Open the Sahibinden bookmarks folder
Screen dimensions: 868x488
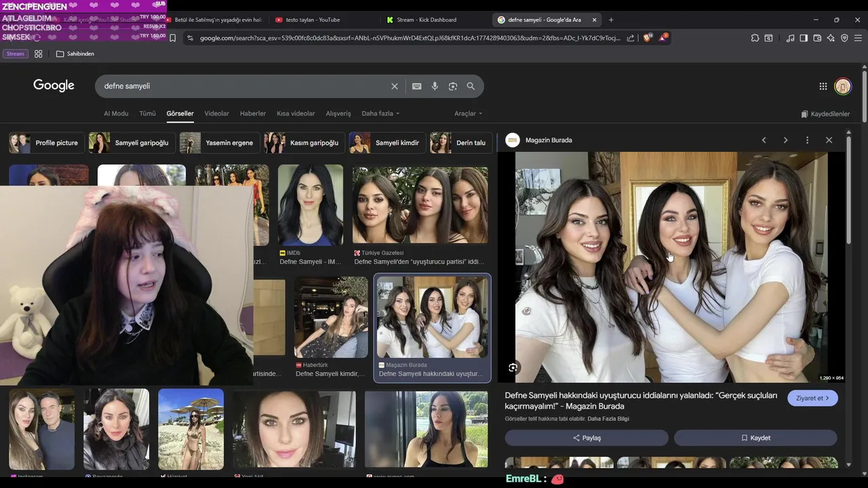[x=75, y=54]
